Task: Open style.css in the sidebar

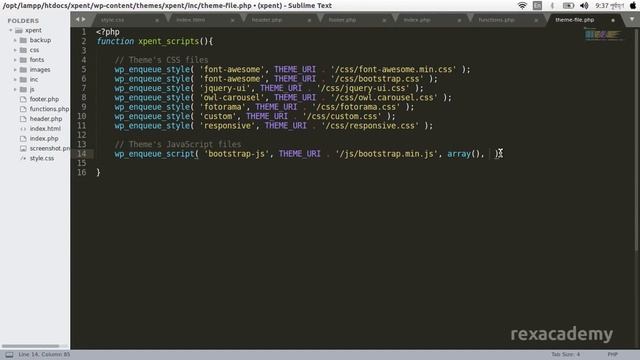Action: (42, 158)
